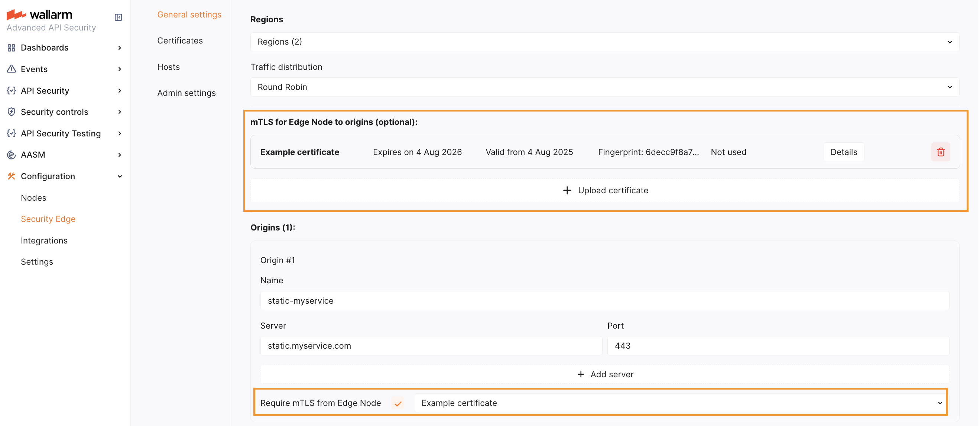Image resolution: width=980 pixels, height=426 pixels.
Task: Click the origin Name input field
Action: pos(604,301)
